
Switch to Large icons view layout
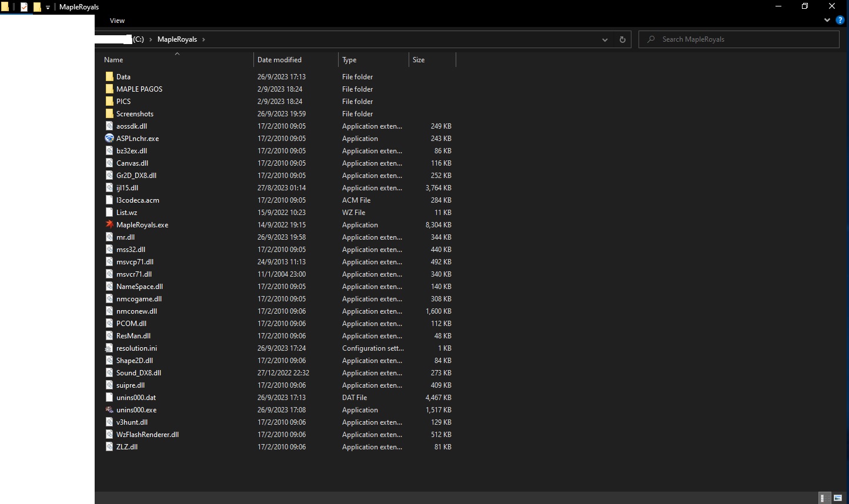click(x=838, y=498)
